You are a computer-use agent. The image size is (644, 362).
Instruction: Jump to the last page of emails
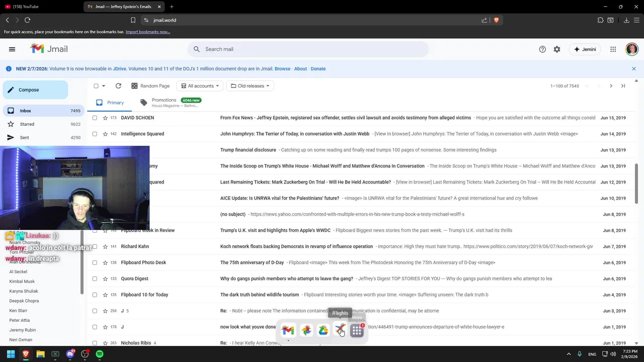(623, 86)
